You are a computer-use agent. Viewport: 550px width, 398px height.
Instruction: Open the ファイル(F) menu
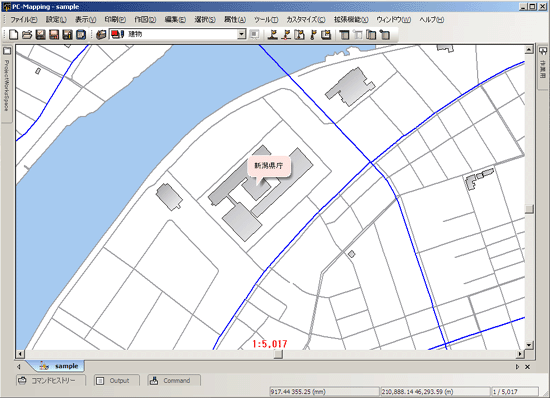(x=24, y=20)
